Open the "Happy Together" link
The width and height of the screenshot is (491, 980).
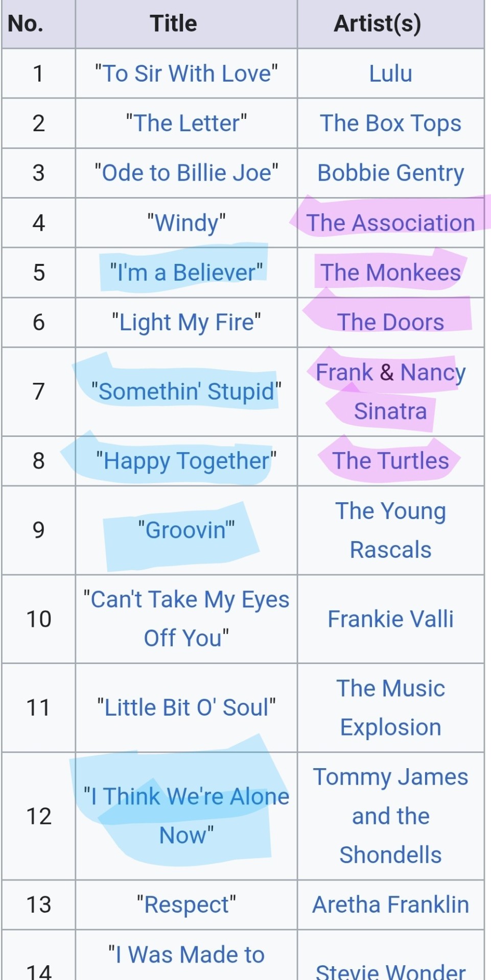point(186,461)
